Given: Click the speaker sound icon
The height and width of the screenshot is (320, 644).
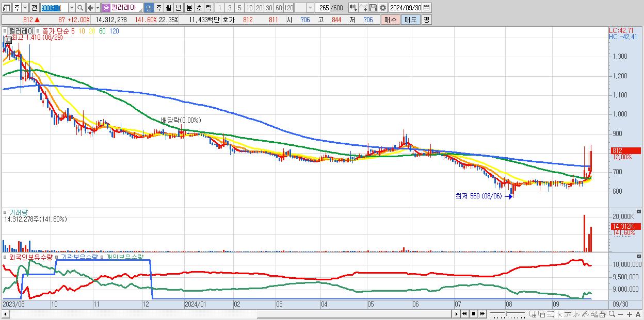Looking at the screenshot, I should (x=90, y=8).
